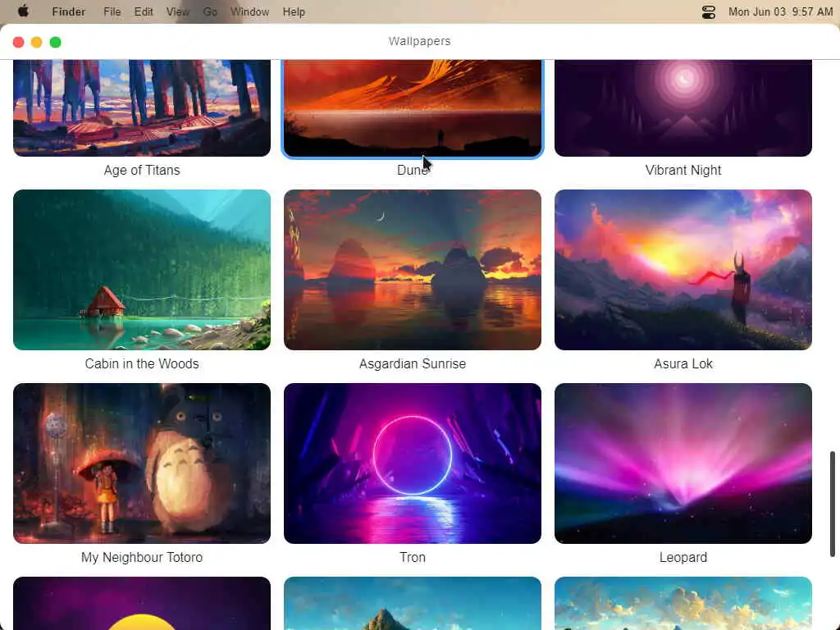840x630 pixels.
Task: Open the Edit menu
Action: point(144,11)
